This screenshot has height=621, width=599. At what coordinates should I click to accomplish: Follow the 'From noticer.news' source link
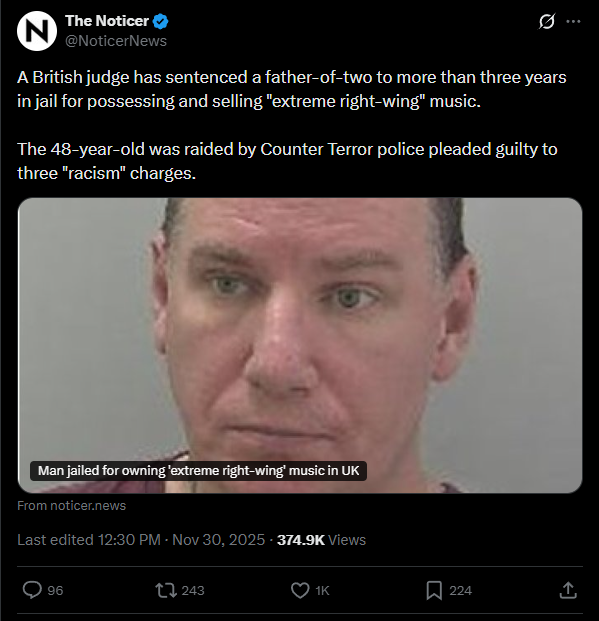(x=72, y=506)
